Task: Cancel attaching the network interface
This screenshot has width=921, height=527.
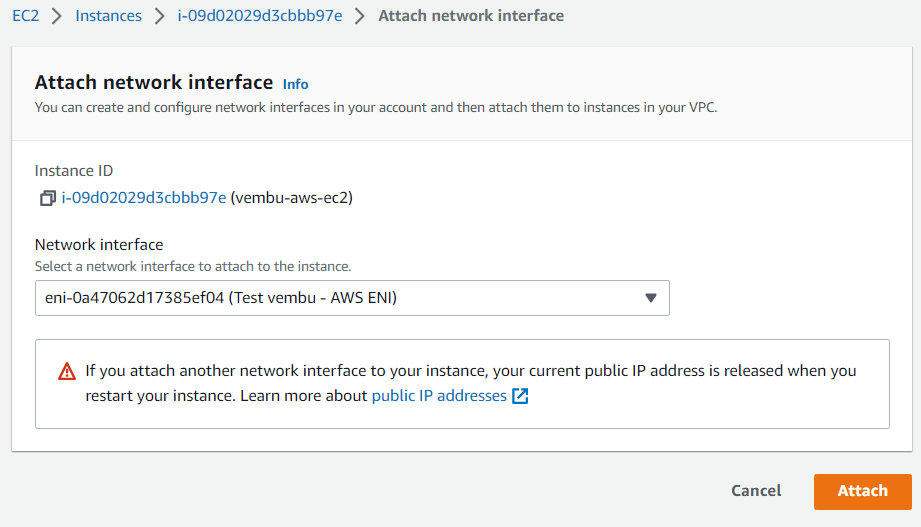Action: click(x=756, y=491)
